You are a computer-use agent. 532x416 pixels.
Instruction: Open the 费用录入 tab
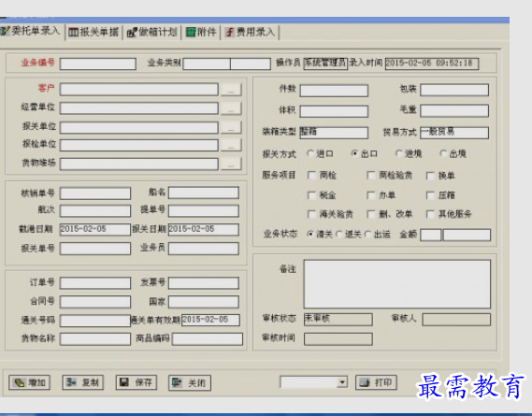[250, 32]
